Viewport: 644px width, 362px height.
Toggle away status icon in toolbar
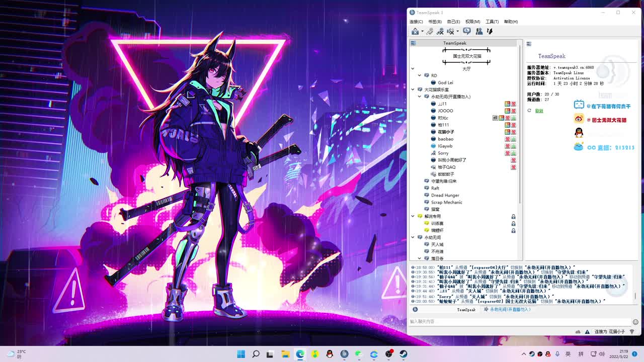430,31
